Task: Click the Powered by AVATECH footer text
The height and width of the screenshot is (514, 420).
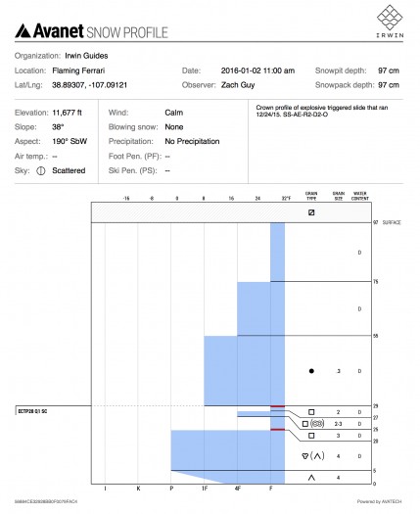Action: tap(379, 501)
